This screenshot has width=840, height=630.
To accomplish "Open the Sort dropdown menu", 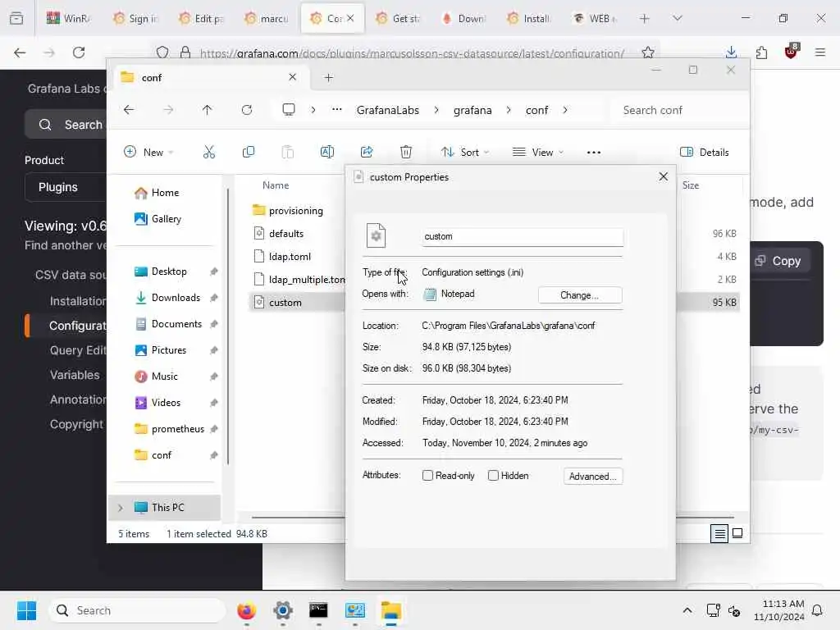I will [464, 152].
